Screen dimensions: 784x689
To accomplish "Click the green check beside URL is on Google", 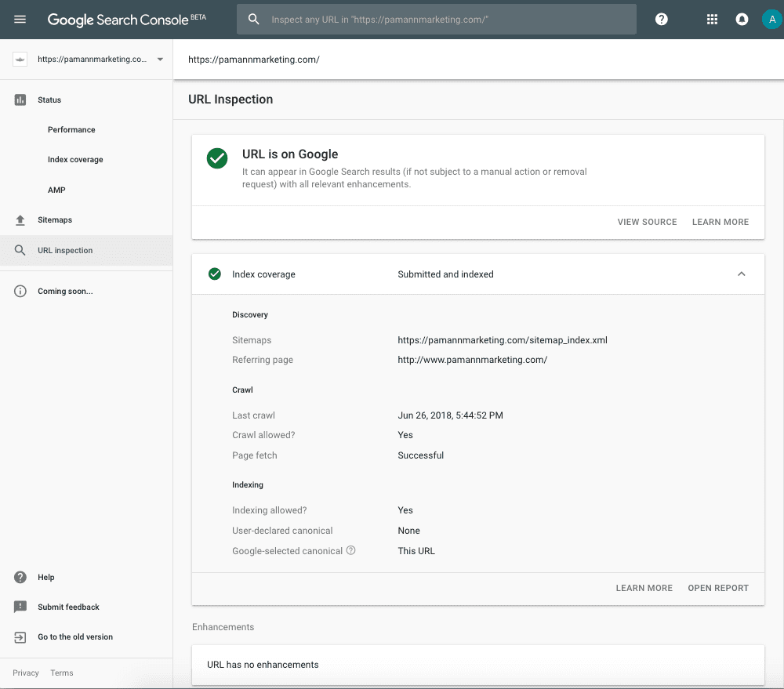I will click(217, 158).
